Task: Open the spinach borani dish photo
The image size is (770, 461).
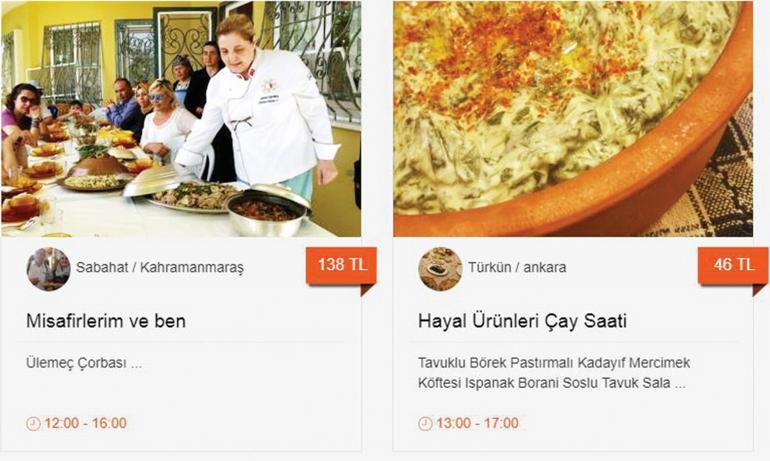Action: click(573, 119)
